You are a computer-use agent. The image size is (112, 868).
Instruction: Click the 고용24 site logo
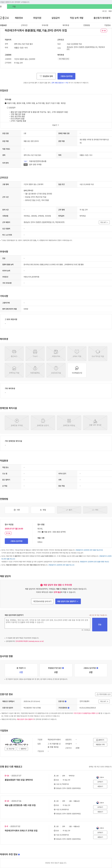coord(4,18)
